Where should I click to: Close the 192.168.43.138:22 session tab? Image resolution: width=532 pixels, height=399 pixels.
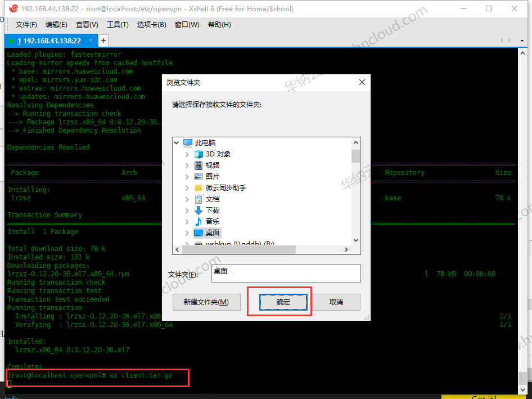point(91,41)
